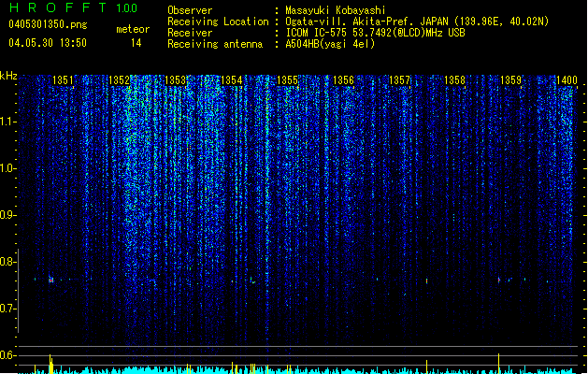
Task: Select the filename 0405301350.png
Action: tap(48, 24)
